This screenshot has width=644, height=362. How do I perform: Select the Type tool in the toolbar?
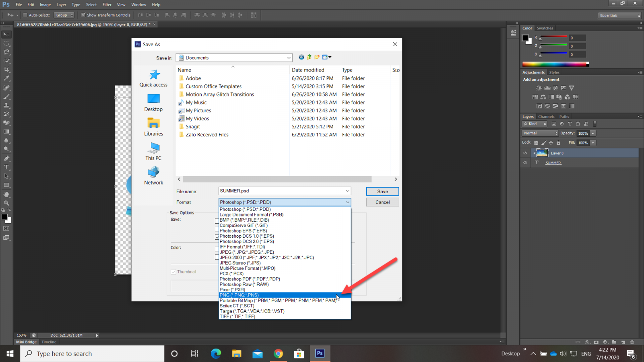point(6,167)
